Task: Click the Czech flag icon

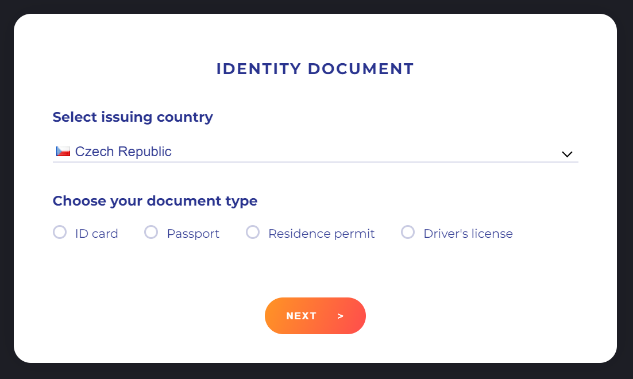Action: [63, 151]
